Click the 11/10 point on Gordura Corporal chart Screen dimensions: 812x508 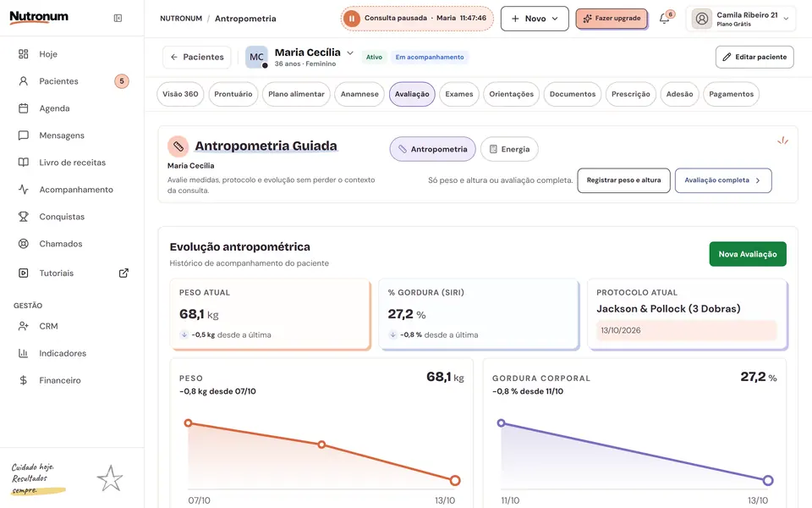tap(501, 423)
